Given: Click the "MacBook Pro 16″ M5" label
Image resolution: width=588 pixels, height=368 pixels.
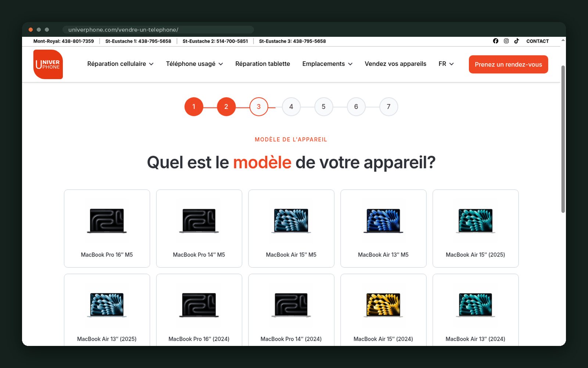Looking at the screenshot, I should [107, 255].
